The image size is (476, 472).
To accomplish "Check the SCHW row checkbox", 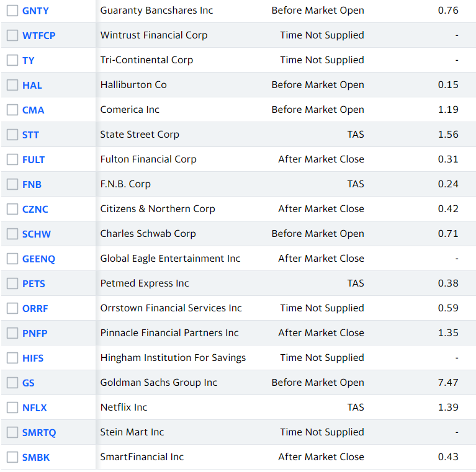I will 12,234.
